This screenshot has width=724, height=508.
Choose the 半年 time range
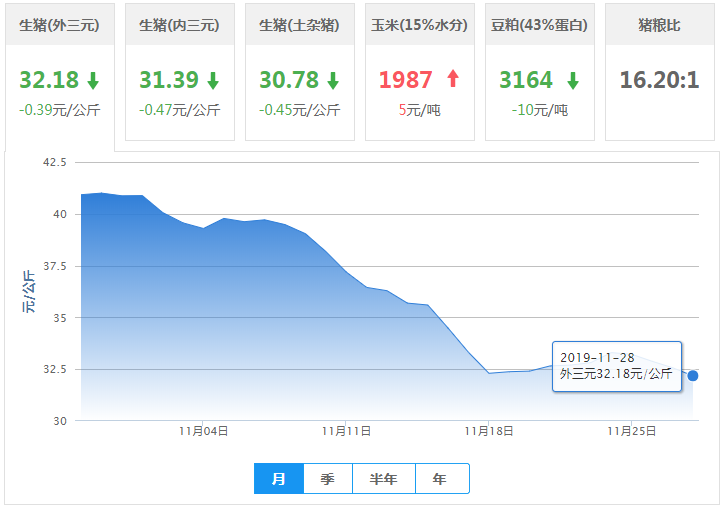(x=384, y=479)
